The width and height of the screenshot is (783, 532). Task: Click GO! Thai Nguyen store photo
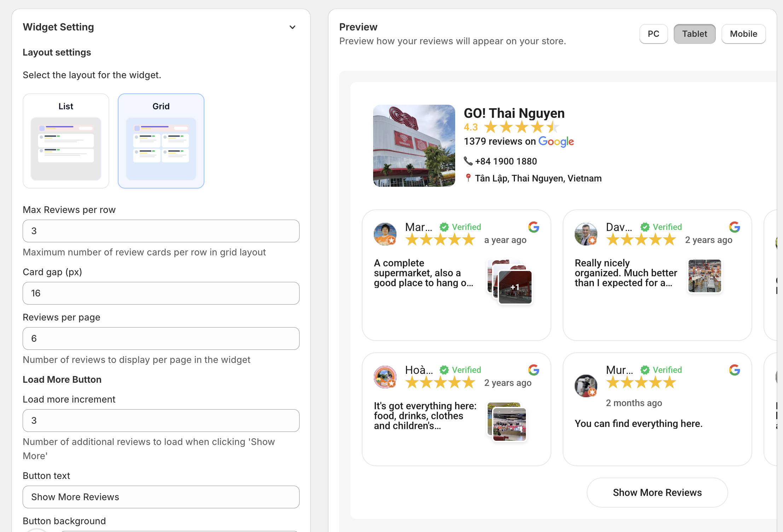coord(414,146)
